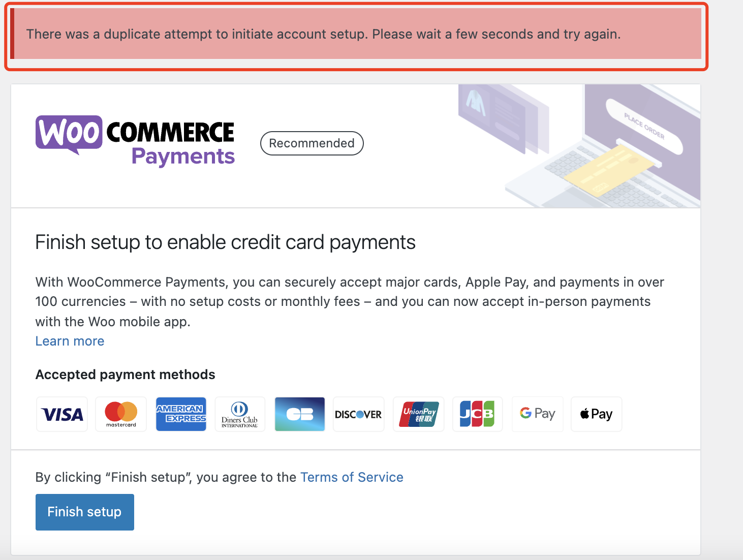743x560 pixels.
Task: Click the Apple Pay icon
Action: [x=596, y=414]
